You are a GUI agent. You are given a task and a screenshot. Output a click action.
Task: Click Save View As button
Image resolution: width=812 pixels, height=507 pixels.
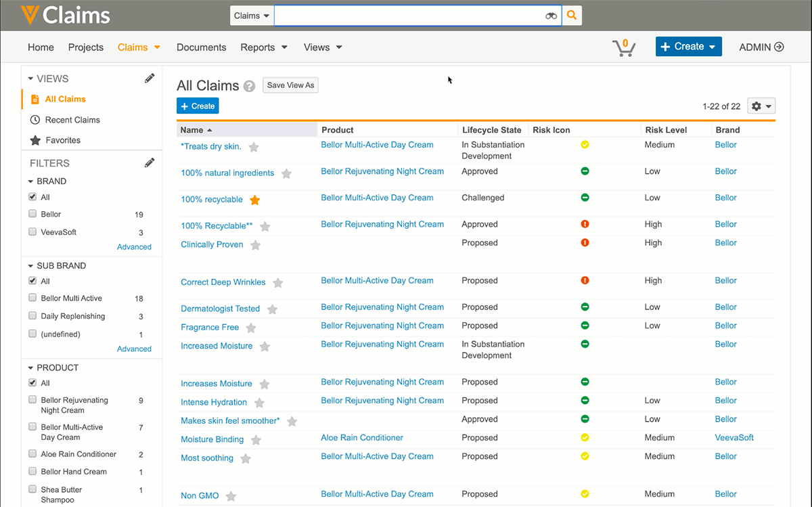point(290,85)
